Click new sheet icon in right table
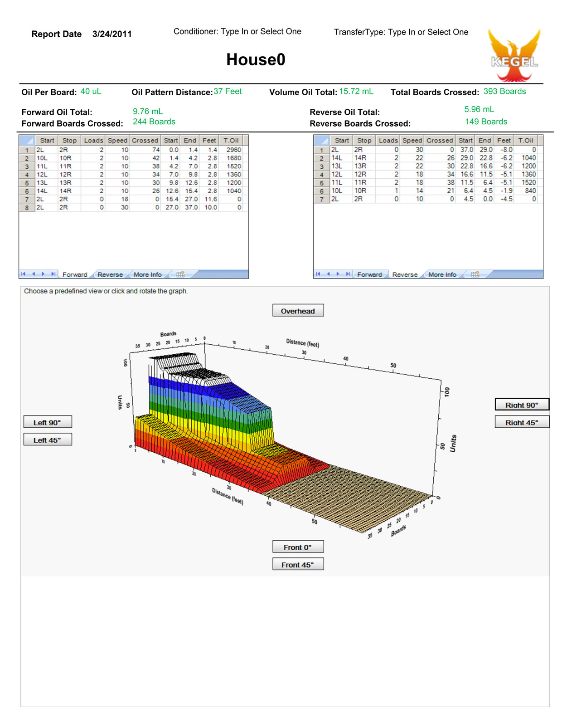This screenshot has width=562, height=728. (x=475, y=274)
